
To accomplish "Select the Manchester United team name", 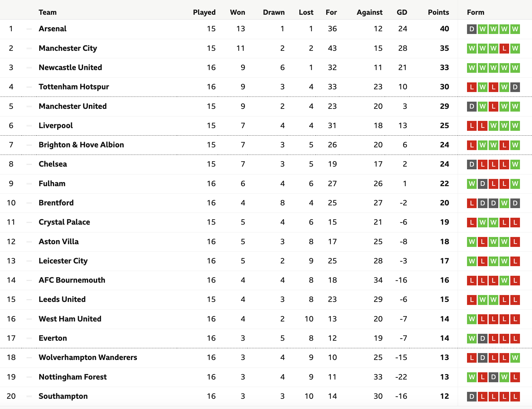I will [73, 106].
